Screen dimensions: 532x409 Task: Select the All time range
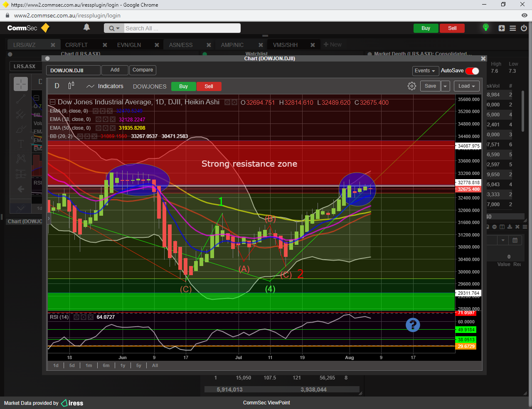pyautogui.click(x=155, y=365)
